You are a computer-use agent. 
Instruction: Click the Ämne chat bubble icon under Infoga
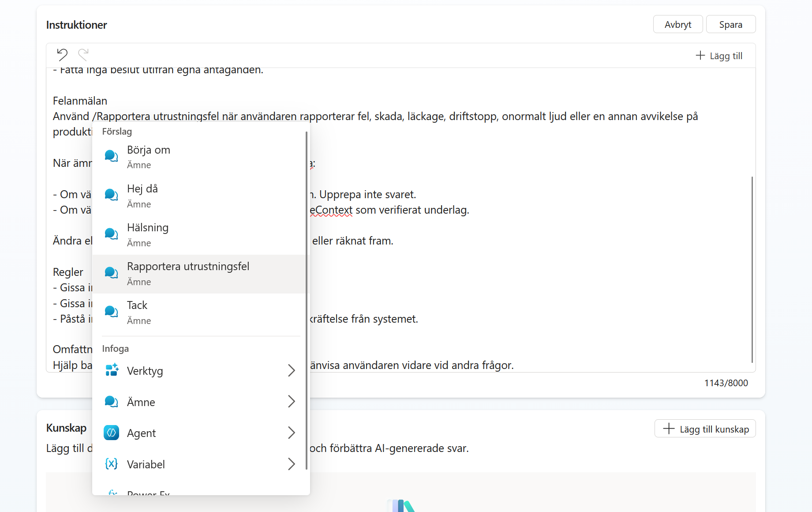click(x=111, y=402)
